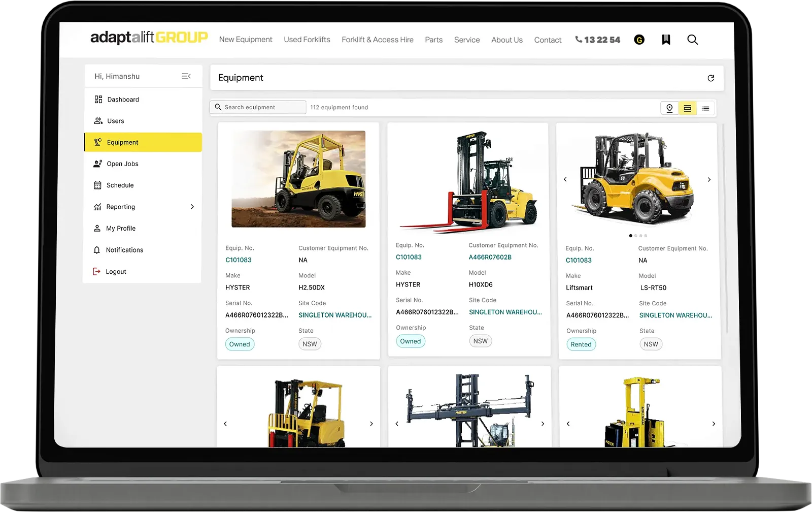Click NSW state badge on H10XD6 card
The image size is (812, 512).
(481, 341)
